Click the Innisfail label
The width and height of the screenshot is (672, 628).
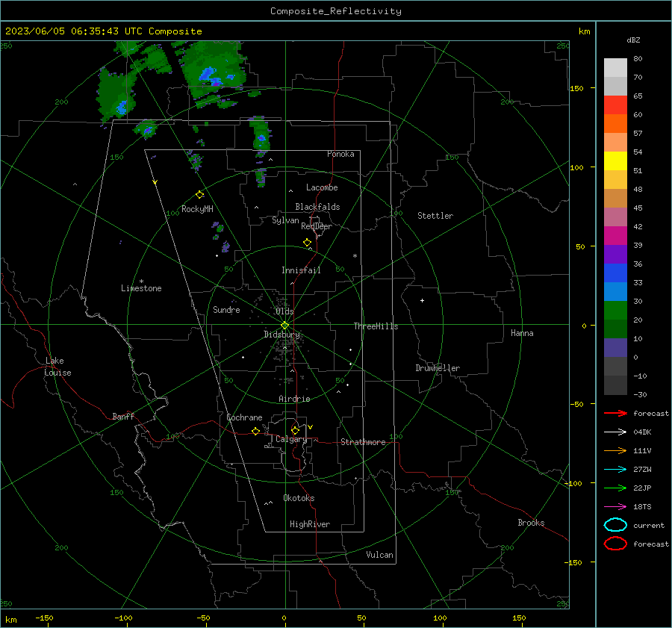[301, 270]
